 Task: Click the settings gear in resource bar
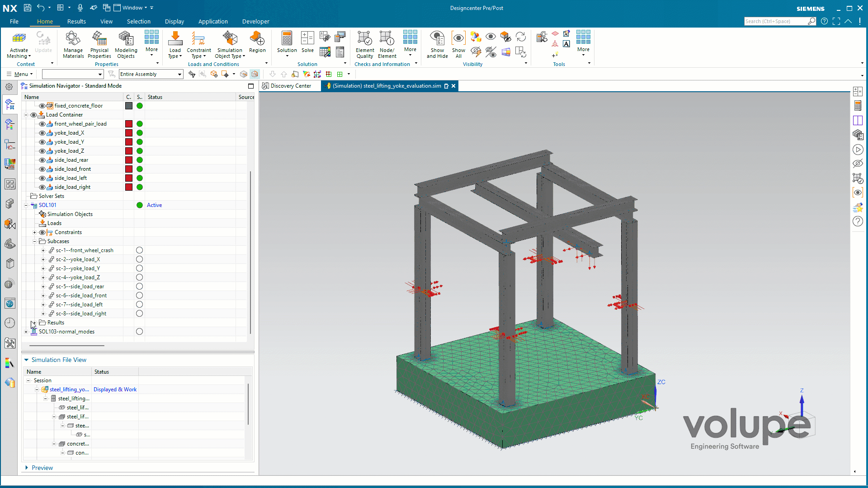pos(9,87)
